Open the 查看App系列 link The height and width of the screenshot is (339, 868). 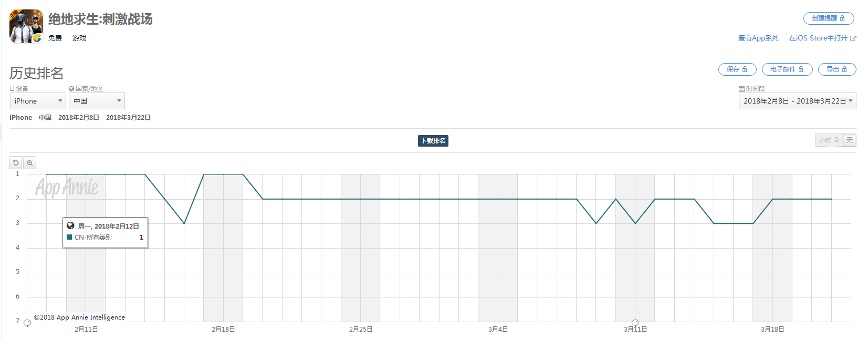[758, 38]
